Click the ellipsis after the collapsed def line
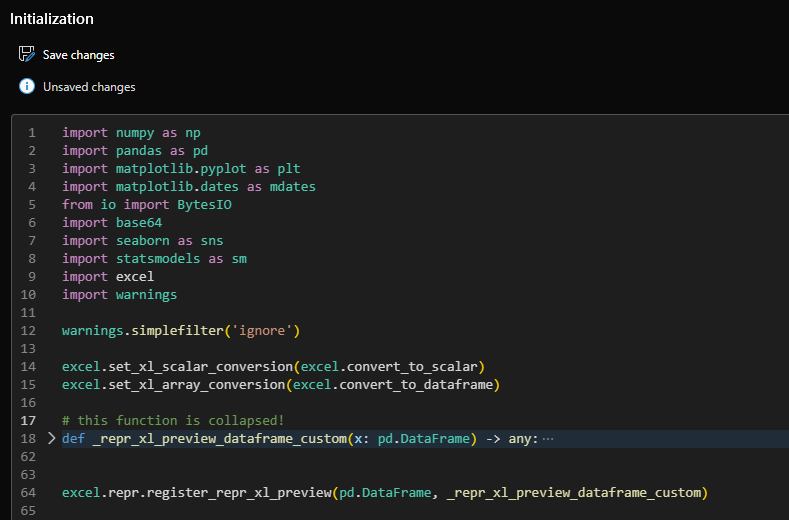Image resolution: width=789 pixels, height=520 pixels. tap(547, 439)
